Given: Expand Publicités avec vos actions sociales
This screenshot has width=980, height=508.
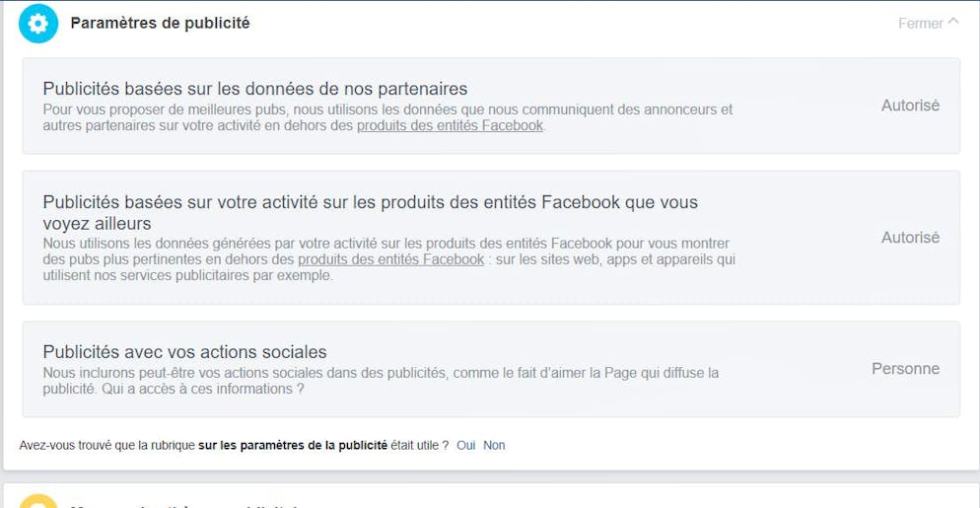Looking at the screenshot, I should tap(185, 352).
